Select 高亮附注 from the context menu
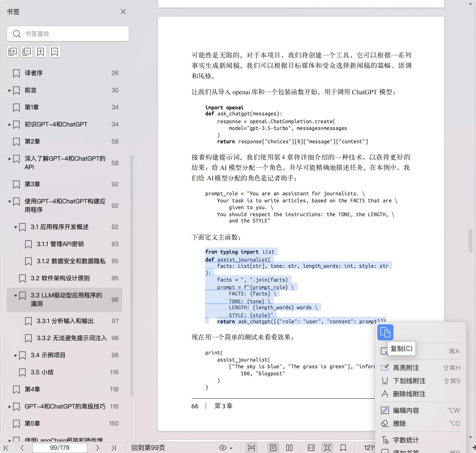This screenshot has height=453, width=476. pos(406,368)
